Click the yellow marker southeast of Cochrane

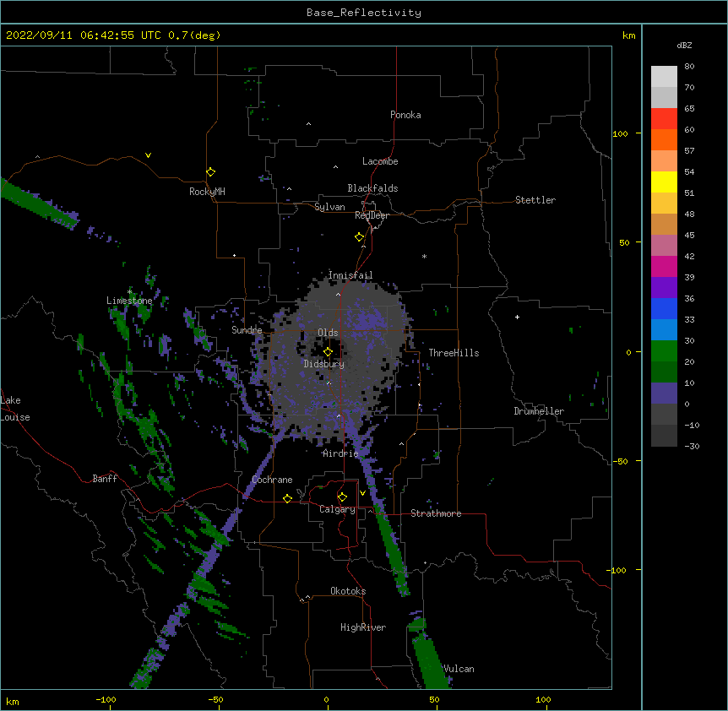click(287, 498)
